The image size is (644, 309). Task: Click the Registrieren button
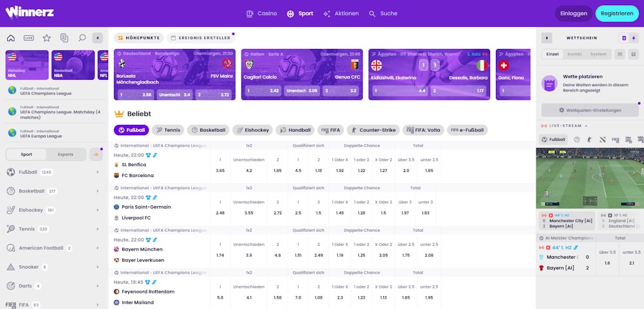(617, 14)
